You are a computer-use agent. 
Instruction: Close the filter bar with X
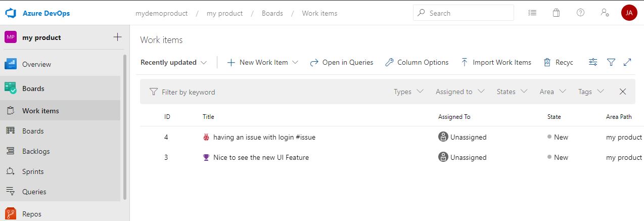pyautogui.click(x=623, y=92)
